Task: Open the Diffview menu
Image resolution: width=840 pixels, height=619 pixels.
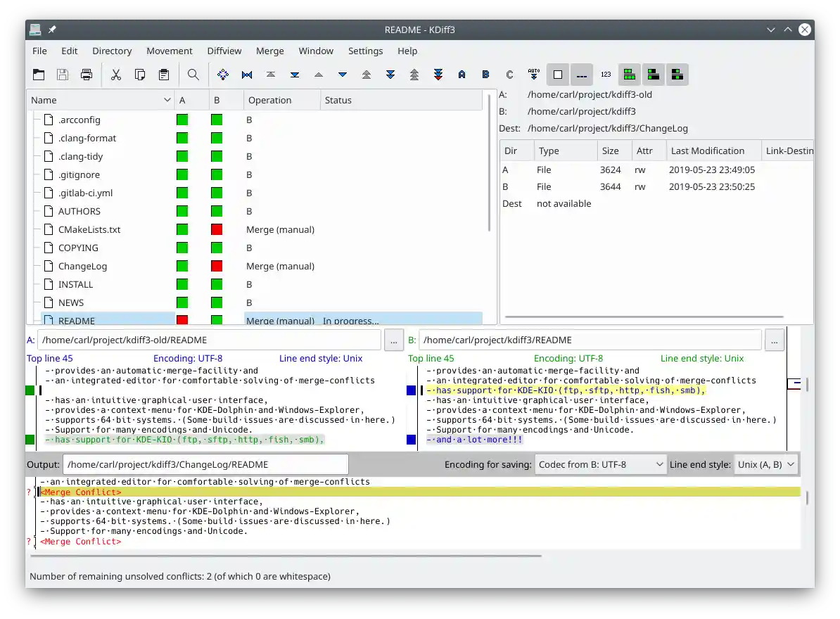Action: (x=224, y=51)
